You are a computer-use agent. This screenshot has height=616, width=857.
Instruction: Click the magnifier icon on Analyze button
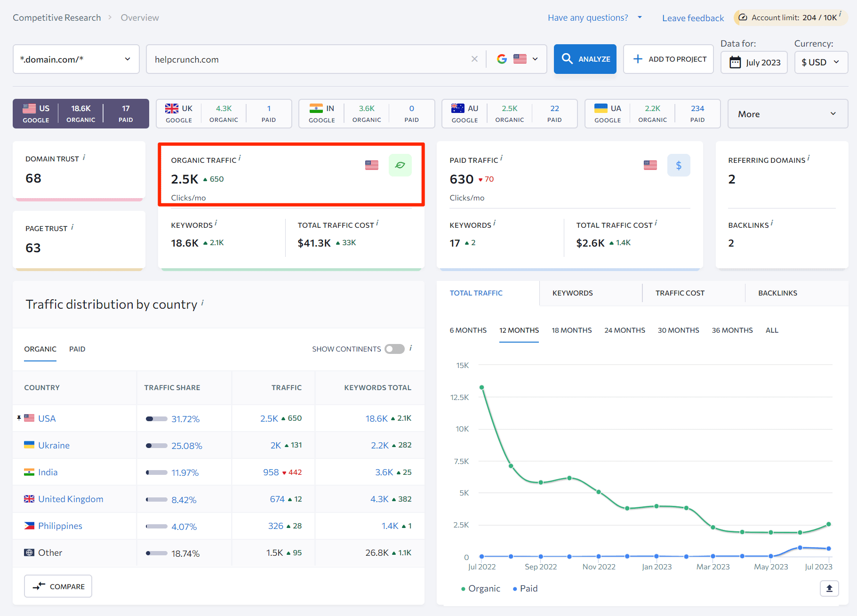pyautogui.click(x=567, y=59)
